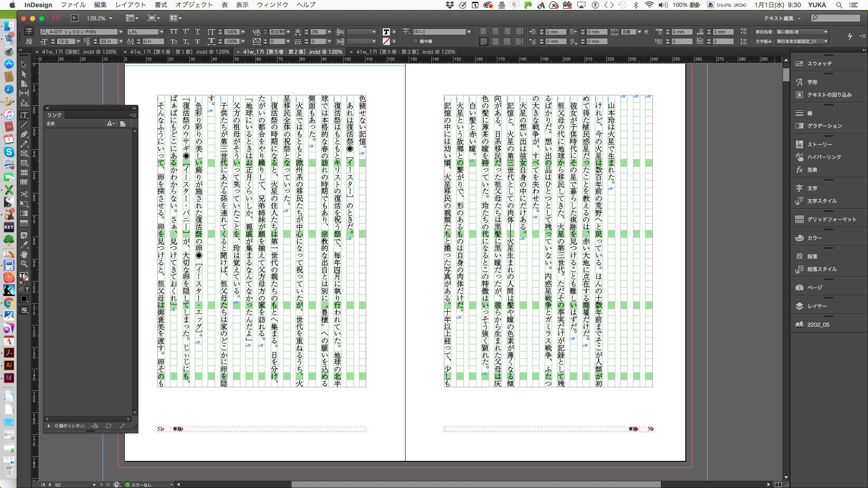Viewport: 868px width, 488px height.
Task: Open the font family dropdown
Action: click(121, 32)
